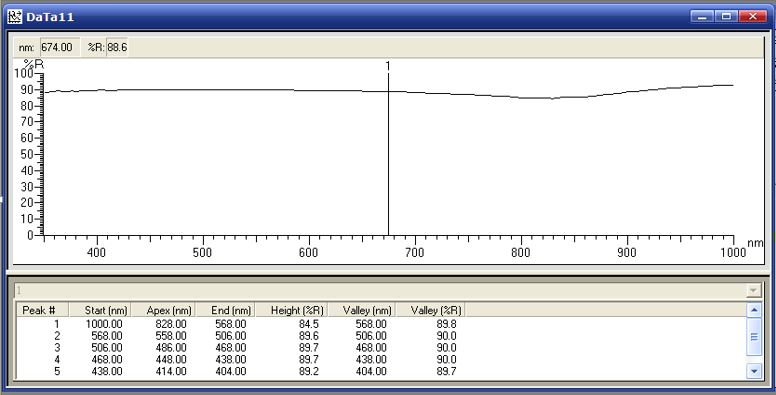Select peak row 5 number cell
This screenshot has width=776, height=395.
(x=57, y=371)
